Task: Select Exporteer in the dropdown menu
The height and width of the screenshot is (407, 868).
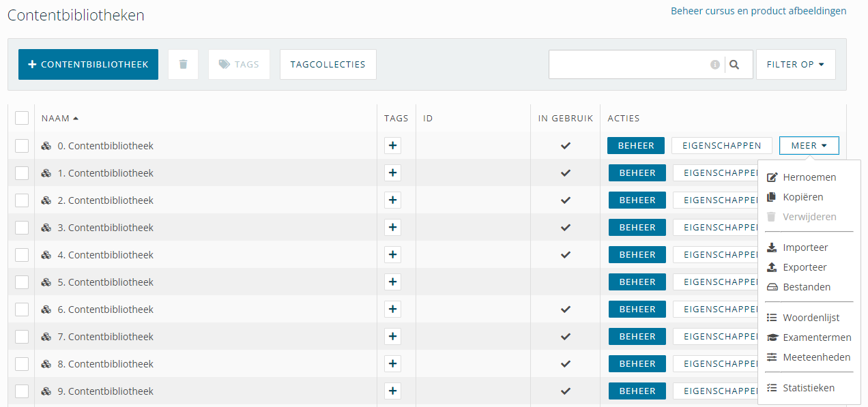Action: [x=805, y=267]
